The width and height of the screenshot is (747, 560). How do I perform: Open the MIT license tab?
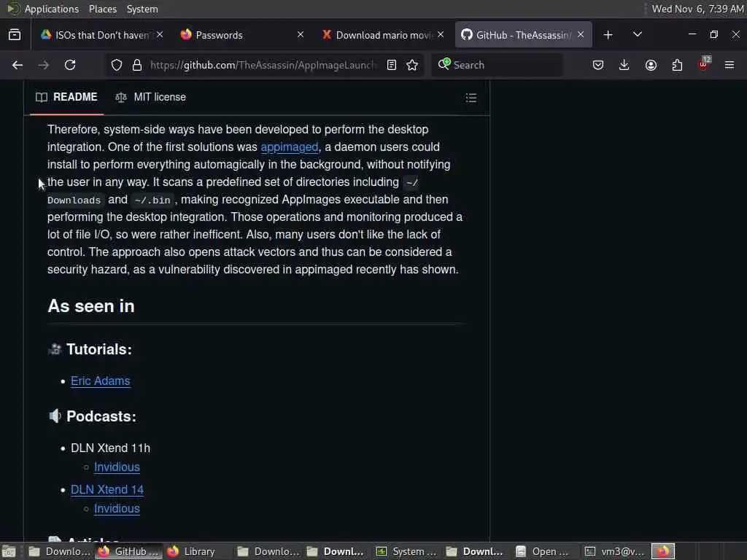point(150,97)
